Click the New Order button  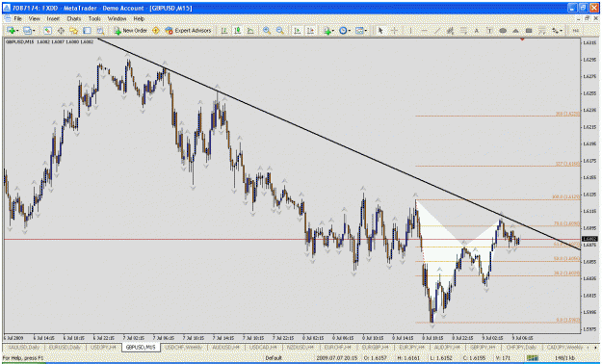coord(131,31)
